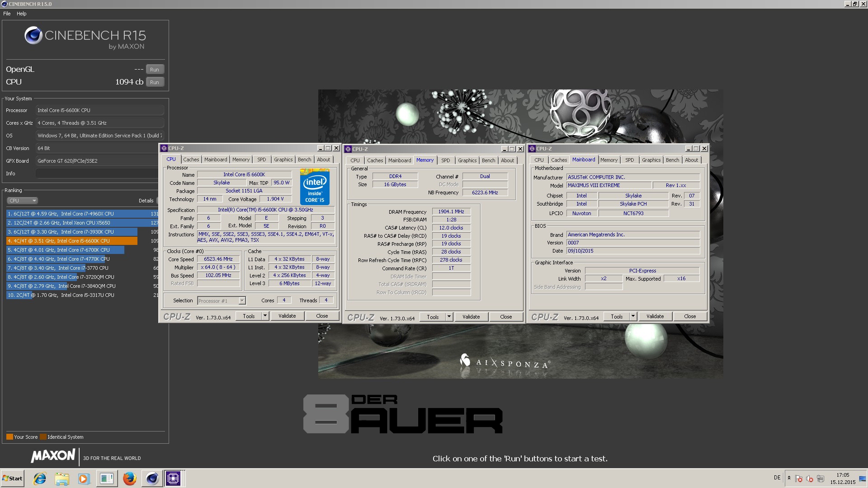Click Close button in Mainboard CPU-Z window

click(690, 316)
